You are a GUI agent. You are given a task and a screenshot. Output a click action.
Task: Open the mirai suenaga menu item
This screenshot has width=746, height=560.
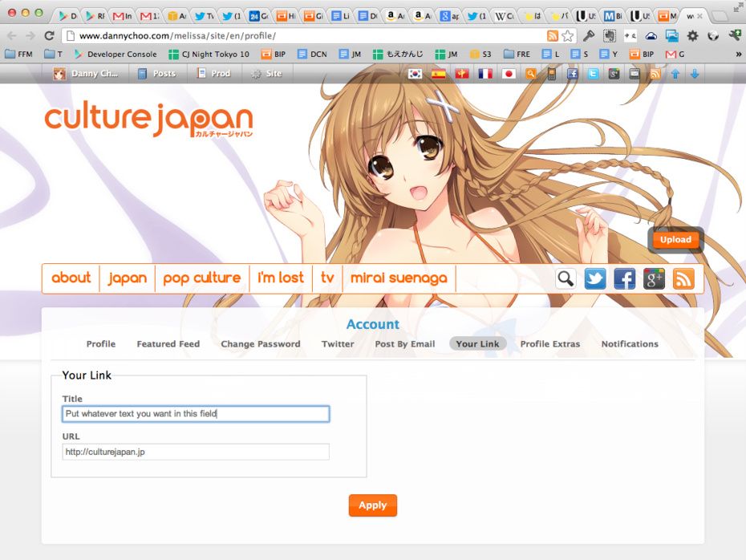coord(399,278)
